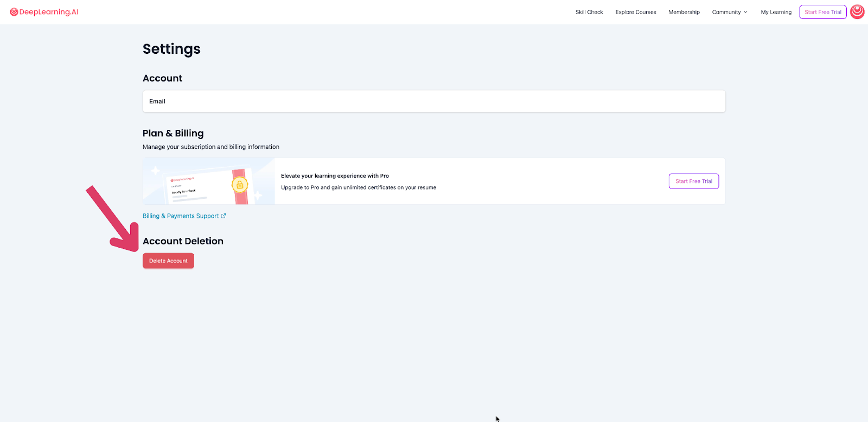The height and width of the screenshot is (422, 868).
Task: Click the external link icon beside Billing Support
Action: point(224,216)
